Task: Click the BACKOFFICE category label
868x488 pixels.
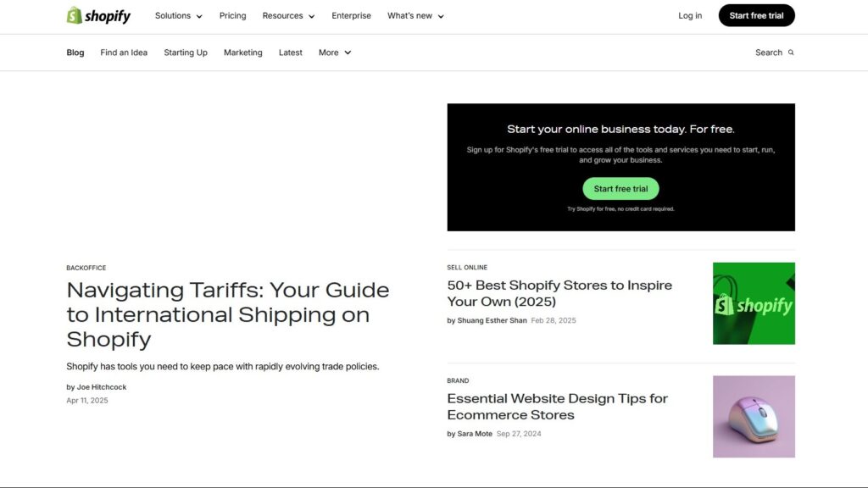Action: [x=86, y=268]
